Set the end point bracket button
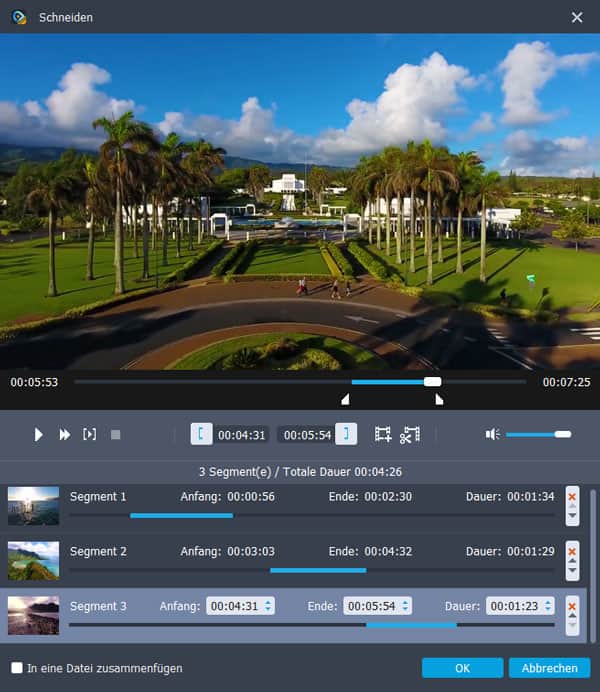600x692 pixels. tap(346, 434)
